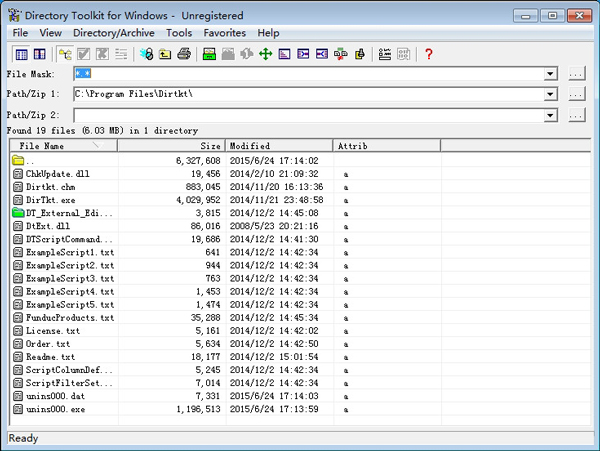The height and width of the screenshot is (451, 600).
Task: Click the refresh listing icon with cyan burst
Action: pyautogui.click(x=147, y=54)
